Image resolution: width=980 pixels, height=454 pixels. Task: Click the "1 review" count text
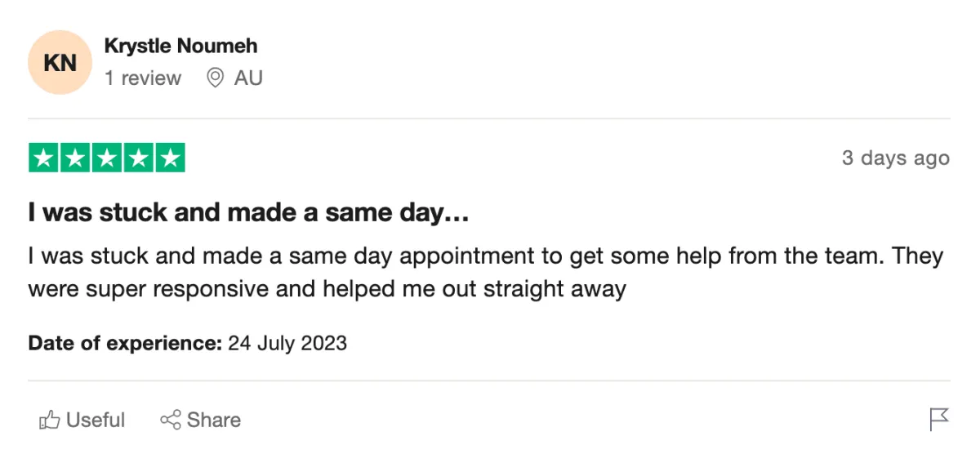pyautogui.click(x=143, y=78)
